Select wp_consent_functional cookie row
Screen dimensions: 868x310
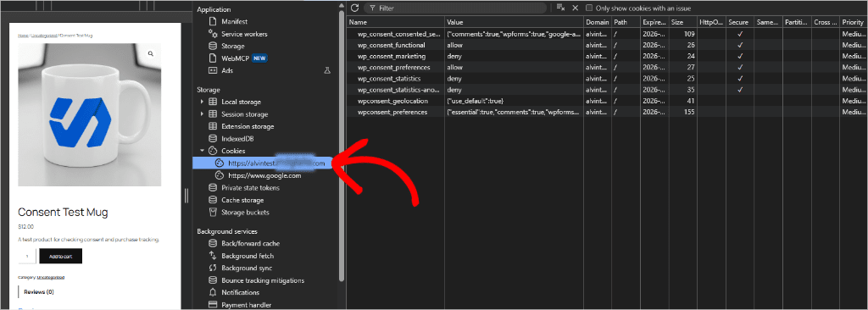pos(607,45)
